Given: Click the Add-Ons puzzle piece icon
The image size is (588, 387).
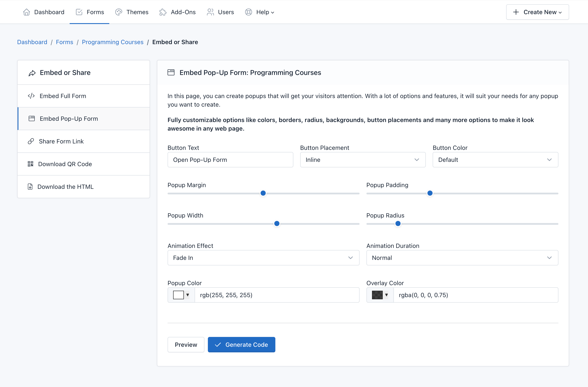Looking at the screenshot, I should coord(163,12).
